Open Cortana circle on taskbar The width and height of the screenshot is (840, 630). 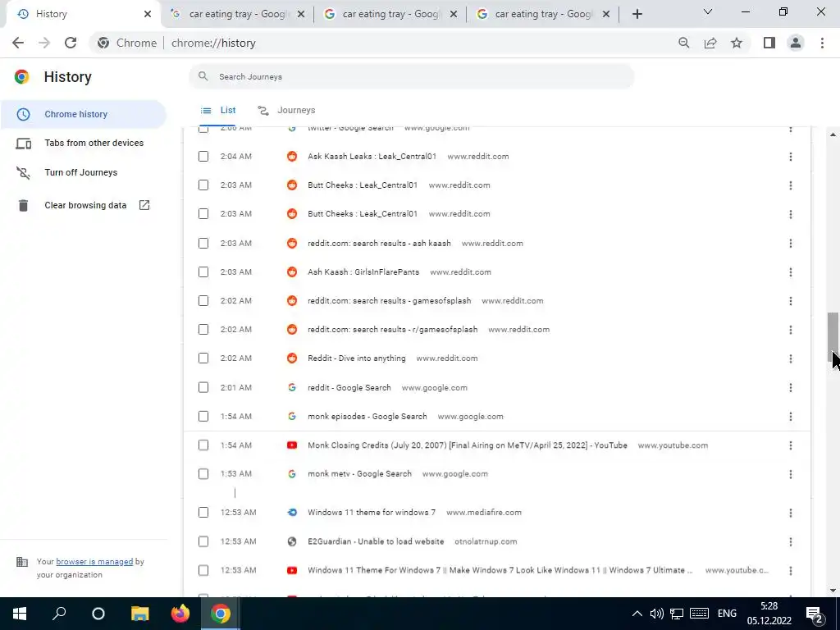[98, 614]
